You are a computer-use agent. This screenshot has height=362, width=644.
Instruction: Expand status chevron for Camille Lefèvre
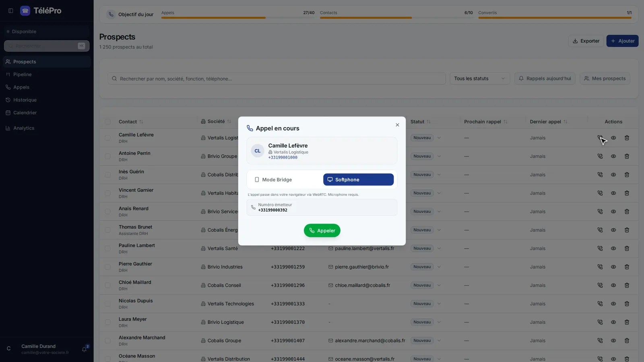[x=439, y=138]
